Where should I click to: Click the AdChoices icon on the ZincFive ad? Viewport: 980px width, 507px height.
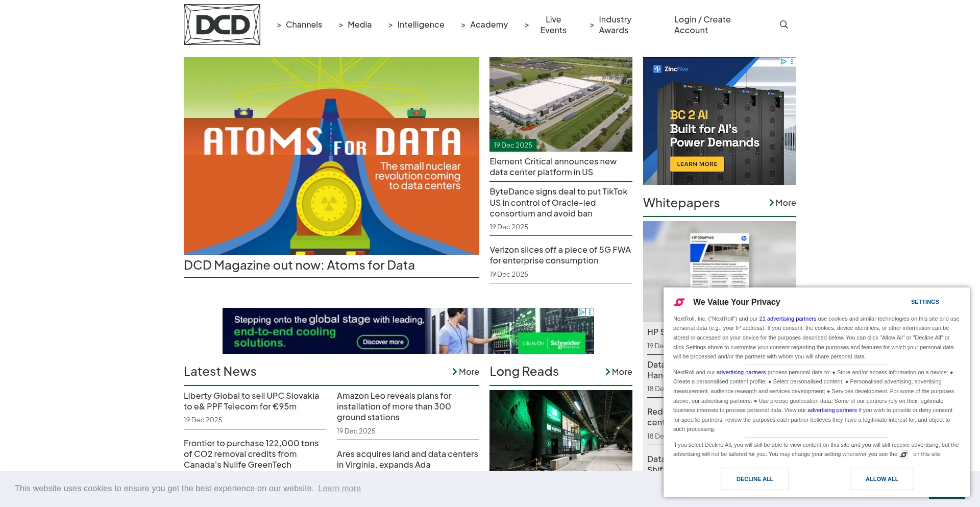point(784,62)
